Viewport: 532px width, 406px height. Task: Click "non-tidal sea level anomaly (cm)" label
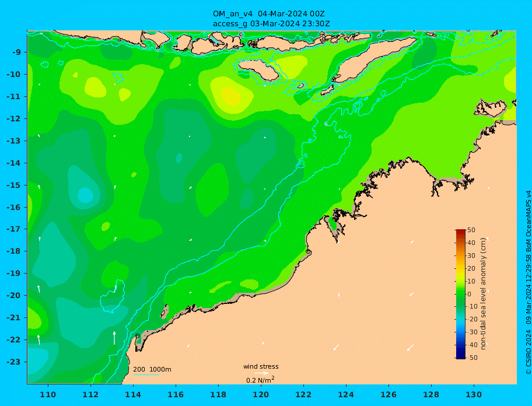pyautogui.click(x=484, y=294)
